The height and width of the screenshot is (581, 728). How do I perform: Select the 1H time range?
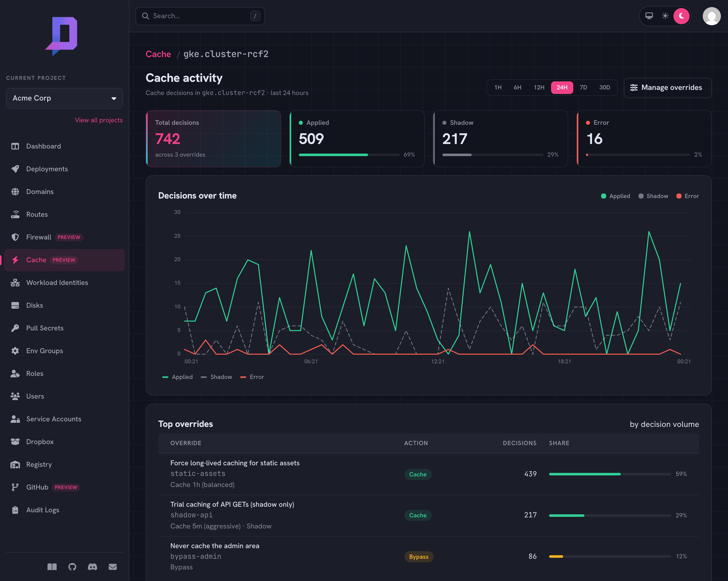(498, 87)
